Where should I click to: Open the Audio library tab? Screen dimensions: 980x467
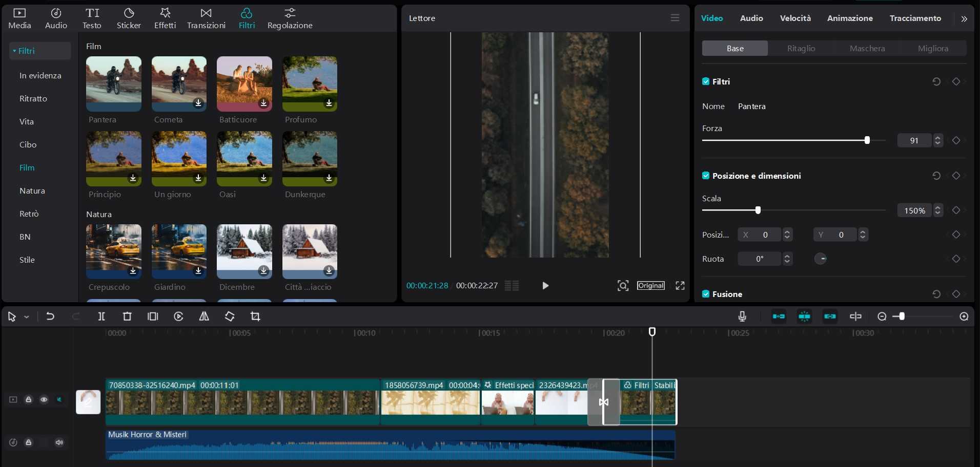point(56,18)
